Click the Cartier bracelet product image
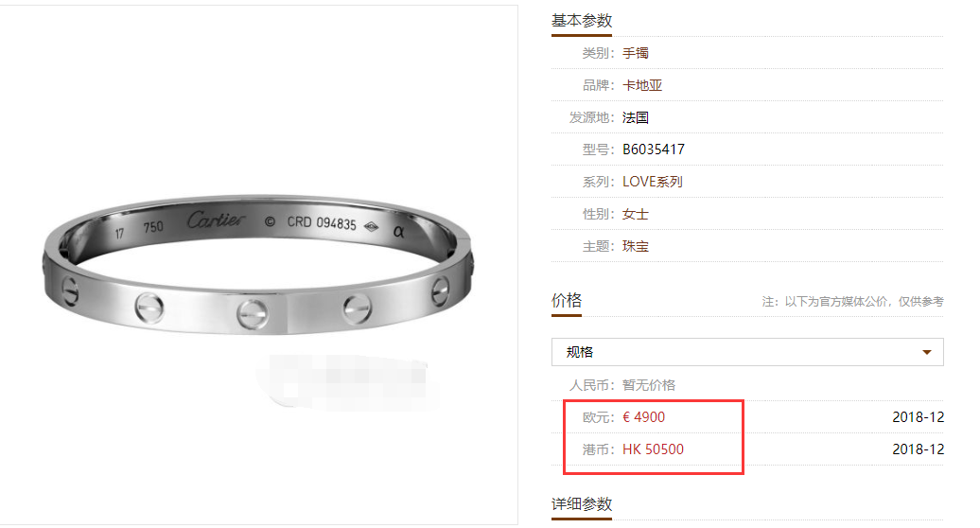Viewport: 980px width, 528px height. [258, 263]
